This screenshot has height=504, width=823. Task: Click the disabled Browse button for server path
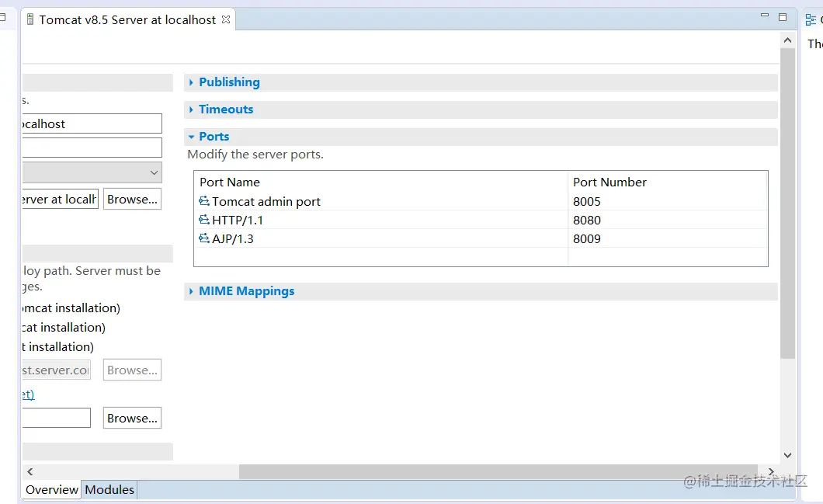132,370
